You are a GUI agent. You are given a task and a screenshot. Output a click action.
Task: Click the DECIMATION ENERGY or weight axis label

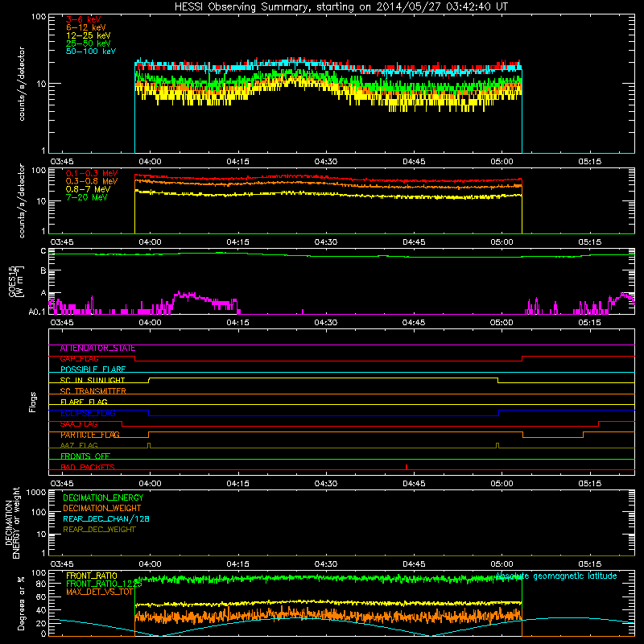tap(13, 523)
